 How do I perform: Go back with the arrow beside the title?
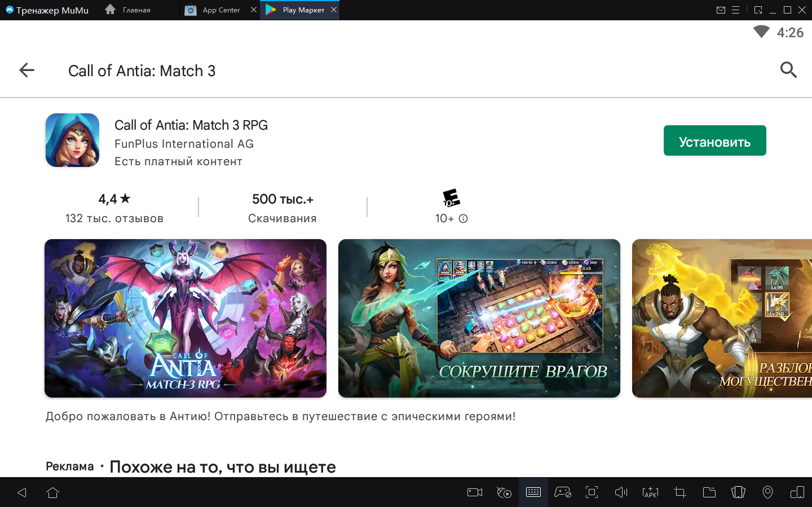(27, 70)
